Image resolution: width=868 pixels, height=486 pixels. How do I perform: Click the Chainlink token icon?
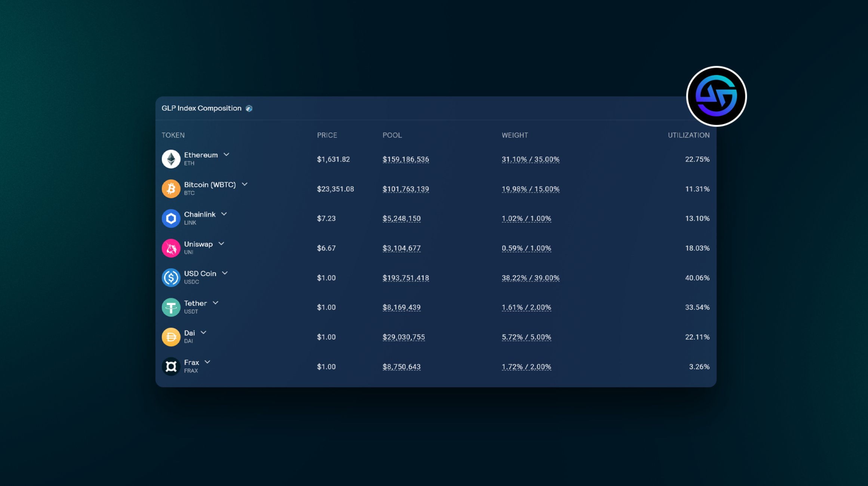(171, 218)
